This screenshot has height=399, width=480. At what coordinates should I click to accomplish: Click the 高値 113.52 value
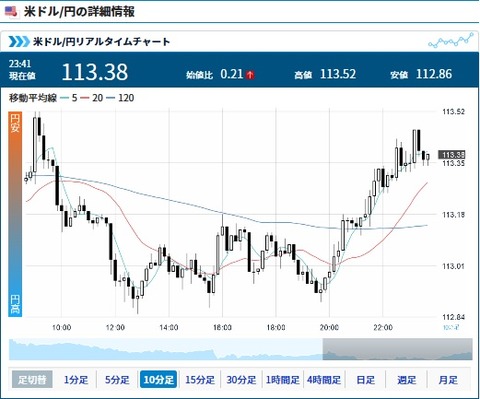(338, 74)
